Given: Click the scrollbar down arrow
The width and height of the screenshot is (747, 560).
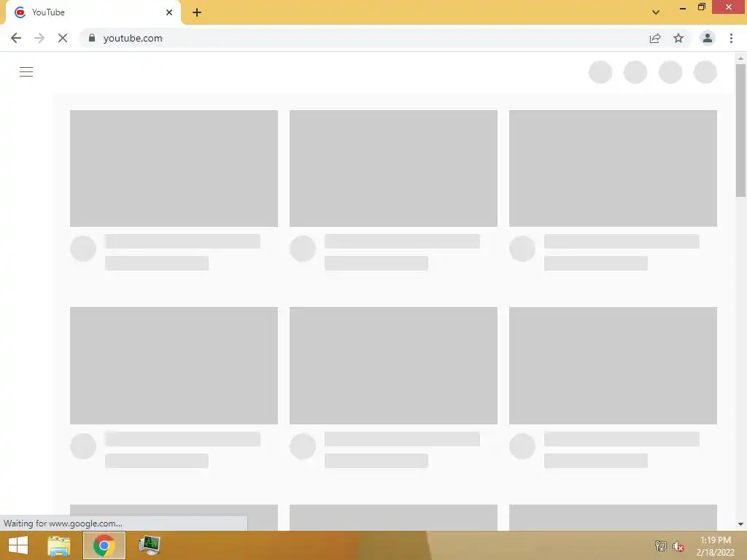Looking at the screenshot, I should 740,524.
